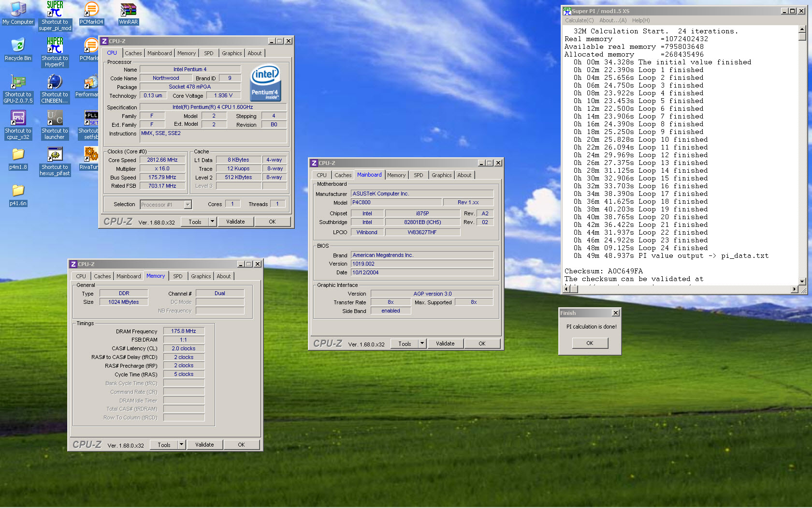This screenshot has height=508, width=812.
Task: Open the setfsb shortcut icon
Action: point(89,124)
